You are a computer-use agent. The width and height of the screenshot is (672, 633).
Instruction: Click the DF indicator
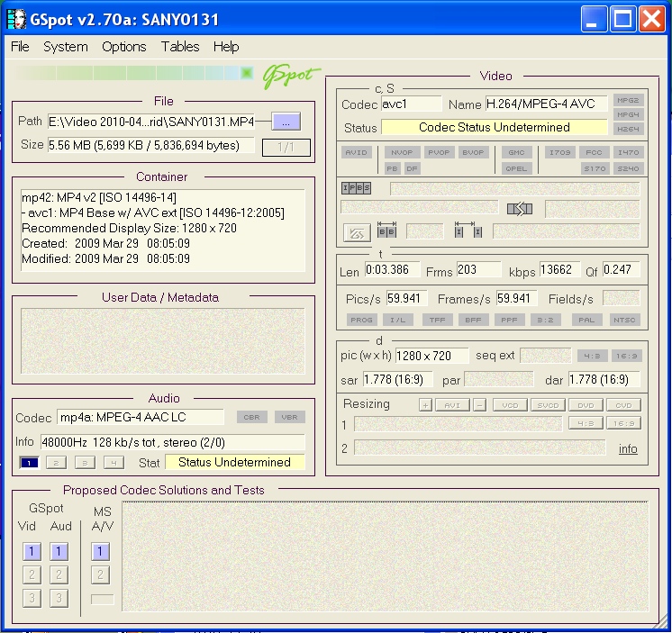click(412, 168)
